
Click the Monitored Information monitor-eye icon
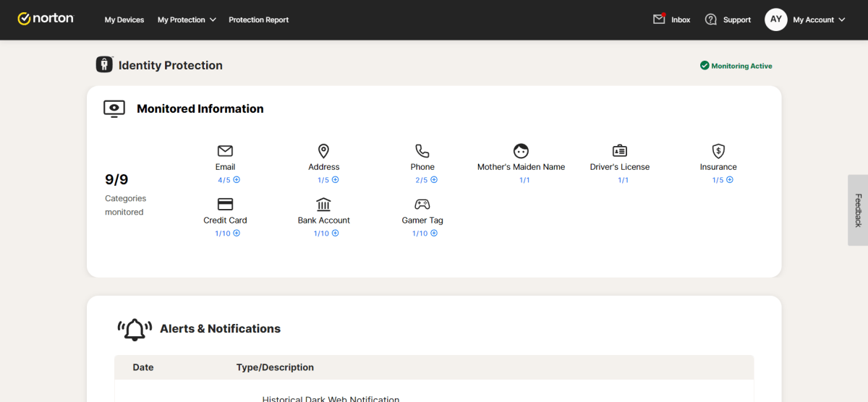tap(114, 109)
